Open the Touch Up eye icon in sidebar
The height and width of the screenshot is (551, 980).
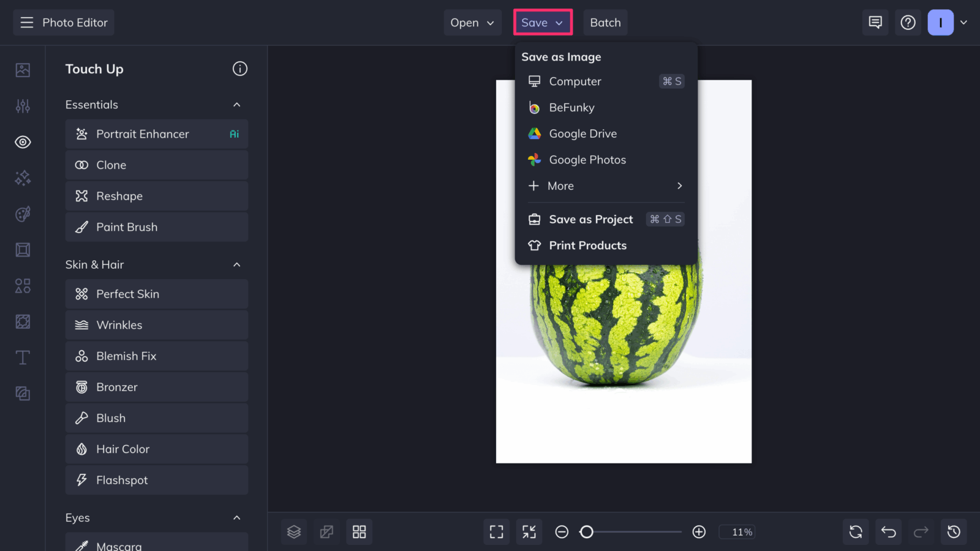click(23, 142)
